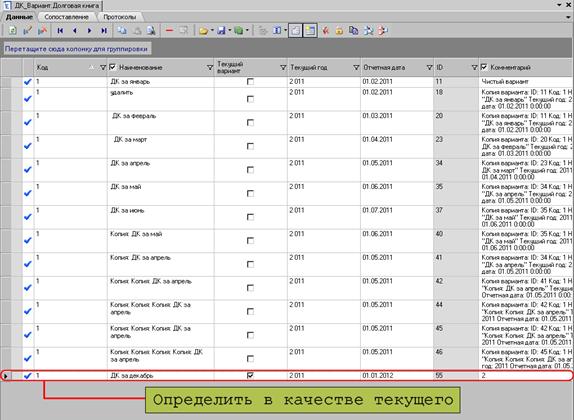The height and width of the screenshot is (420, 574).
Task: Jump to last record arrow
Action: click(104, 31)
